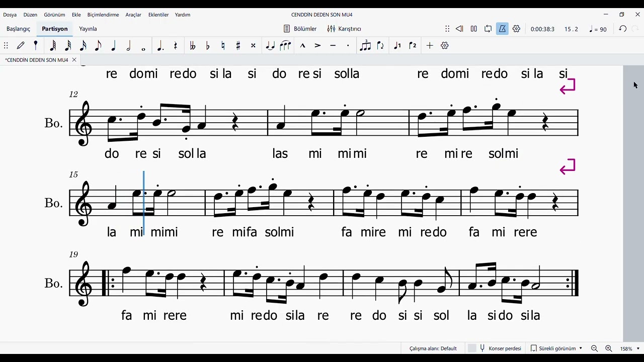
Task: Open the Ekle menu
Action: pos(76,15)
